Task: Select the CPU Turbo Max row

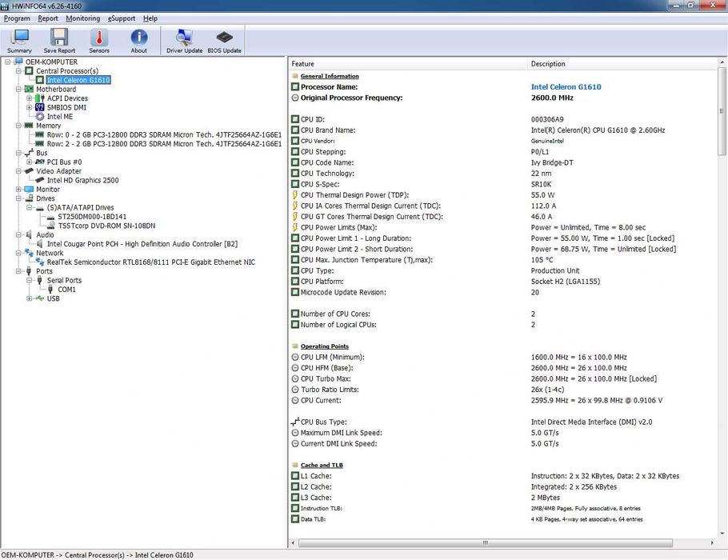Action: pos(504,379)
